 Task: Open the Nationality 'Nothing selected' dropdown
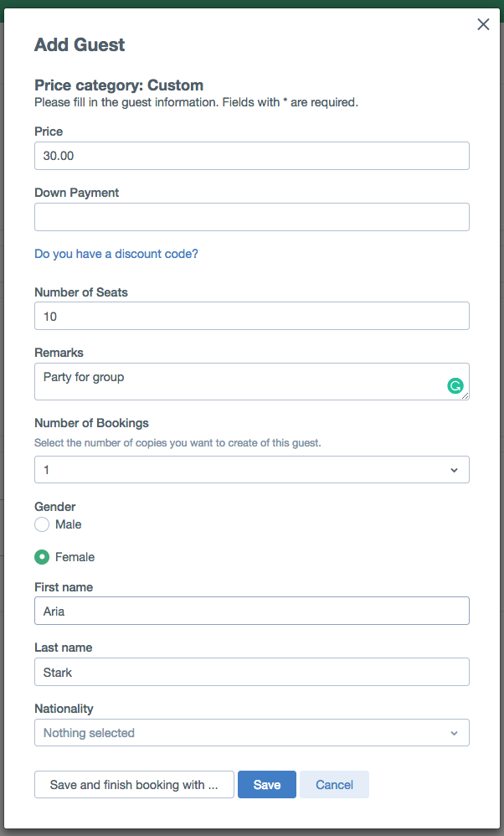252,733
